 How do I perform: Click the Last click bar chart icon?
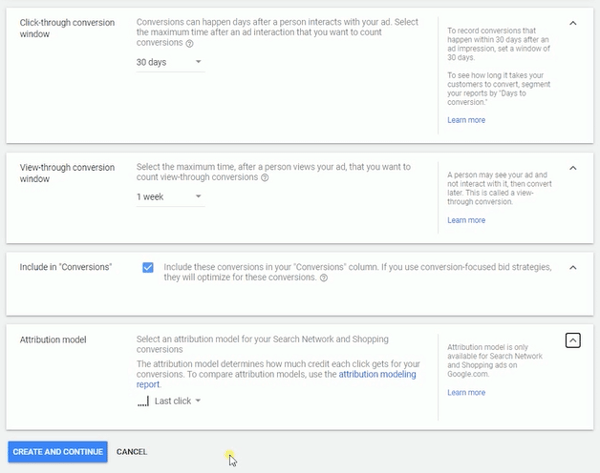coord(143,401)
